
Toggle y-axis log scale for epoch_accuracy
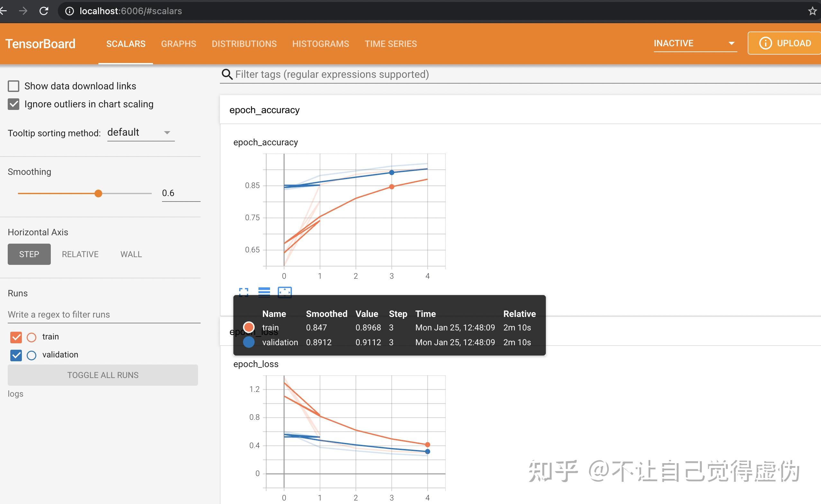click(x=264, y=292)
